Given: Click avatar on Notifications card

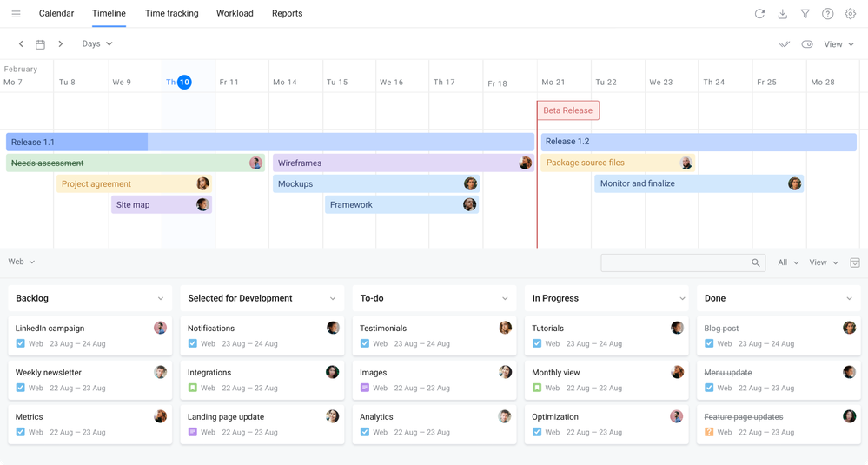Looking at the screenshot, I should [333, 328].
